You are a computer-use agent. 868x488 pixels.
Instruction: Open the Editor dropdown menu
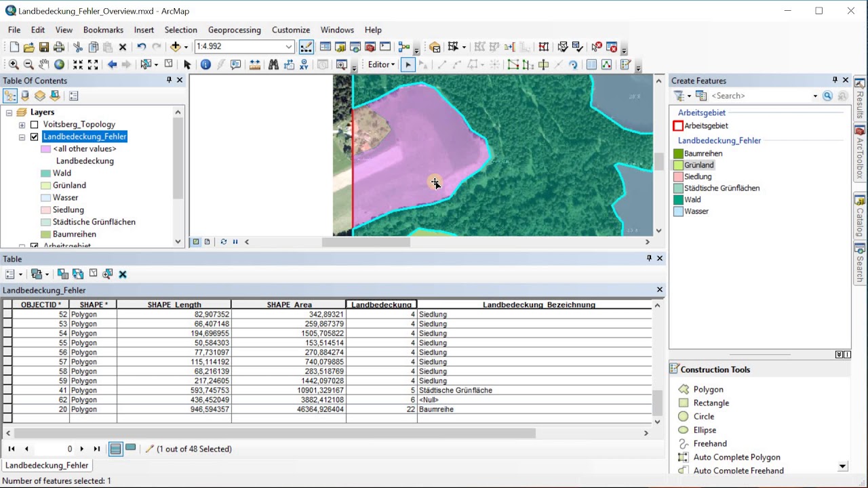(x=381, y=64)
